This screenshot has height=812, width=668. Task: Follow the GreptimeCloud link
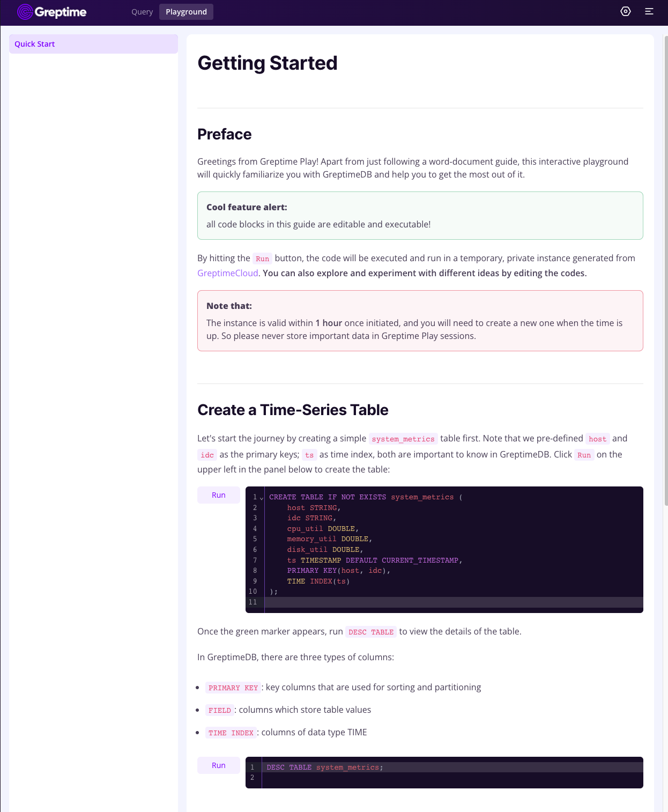[x=227, y=273]
